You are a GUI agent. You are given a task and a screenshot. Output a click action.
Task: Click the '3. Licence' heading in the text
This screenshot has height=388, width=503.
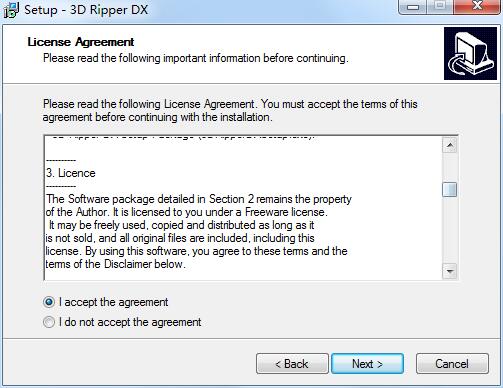click(x=71, y=173)
